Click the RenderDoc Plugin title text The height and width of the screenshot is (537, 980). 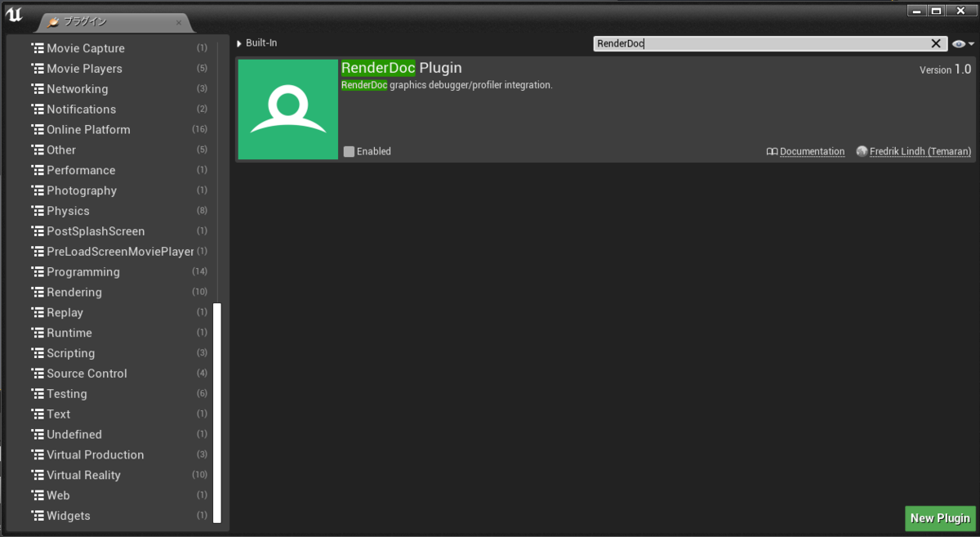click(x=402, y=68)
